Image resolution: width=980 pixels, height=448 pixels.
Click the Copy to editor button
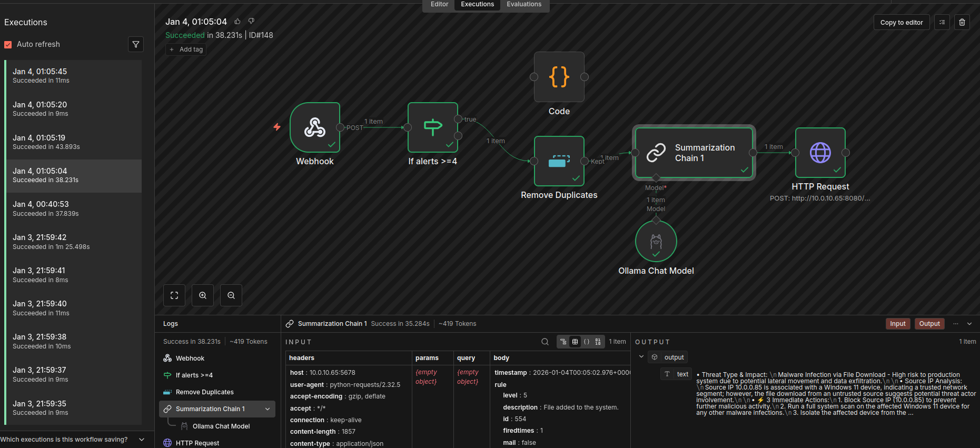tap(902, 22)
